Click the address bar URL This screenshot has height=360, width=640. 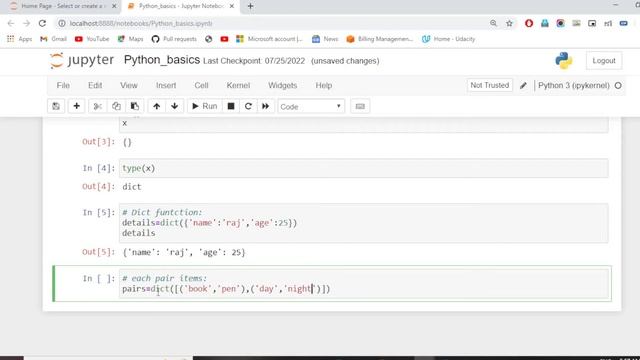[141, 23]
